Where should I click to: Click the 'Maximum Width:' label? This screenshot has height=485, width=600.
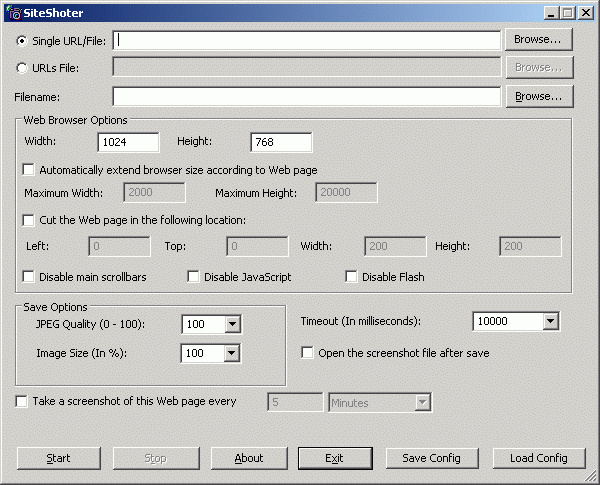click(x=64, y=193)
